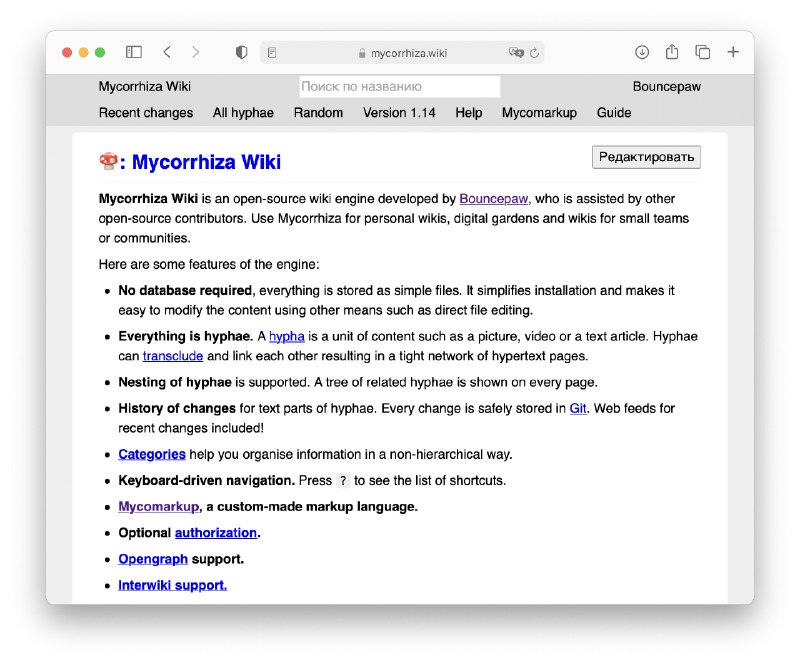The height and width of the screenshot is (665, 800).
Task: Follow the Interwiki support link
Action: (x=172, y=585)
